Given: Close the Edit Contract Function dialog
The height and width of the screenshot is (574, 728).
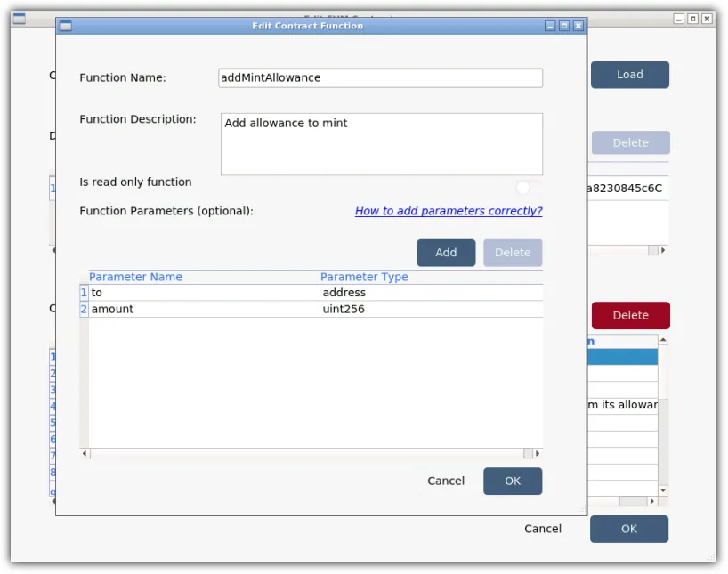Looking at the screenshot, I should [x=578, y=26].
